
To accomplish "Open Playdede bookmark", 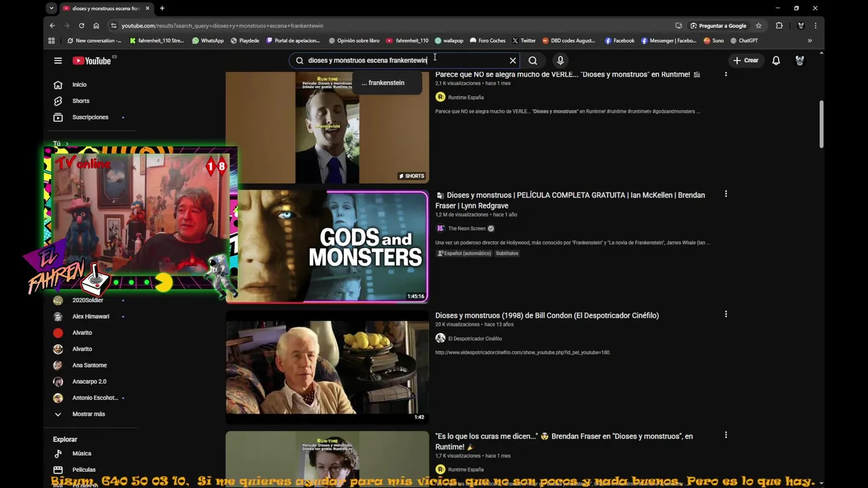I will tap(245, 41).
